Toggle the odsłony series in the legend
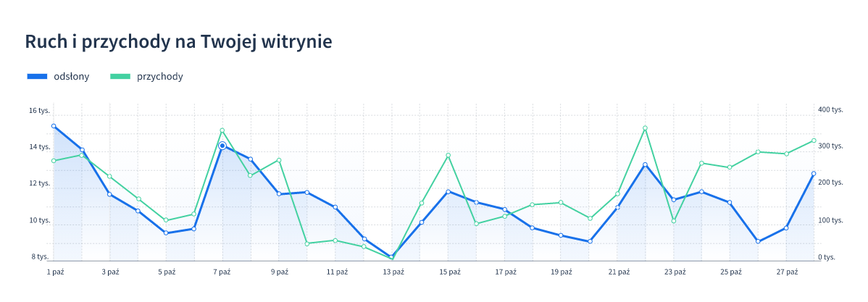 coord(71,77)
